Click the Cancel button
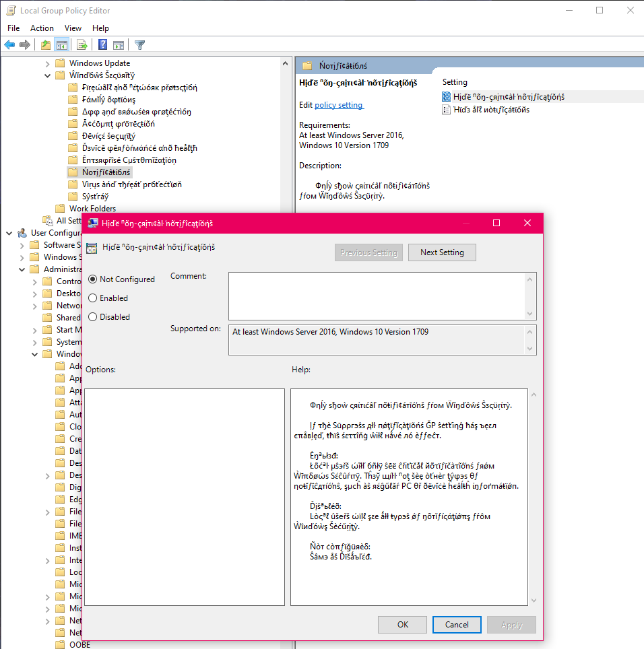 coord(457,625)
